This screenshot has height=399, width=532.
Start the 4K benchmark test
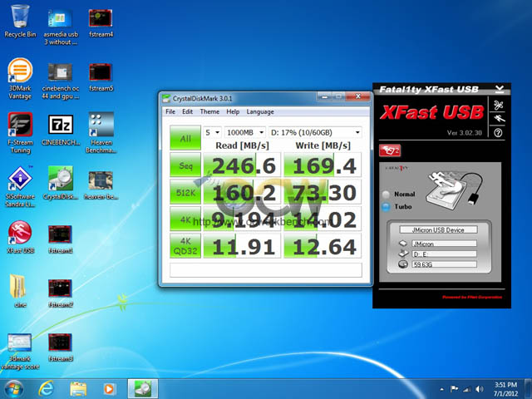point(185,219)
